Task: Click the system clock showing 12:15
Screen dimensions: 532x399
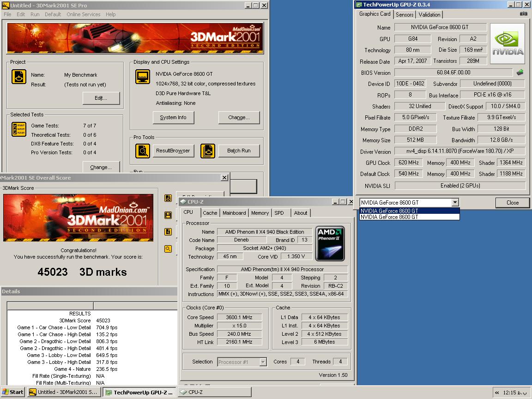Action: click(x=515, y=393)
